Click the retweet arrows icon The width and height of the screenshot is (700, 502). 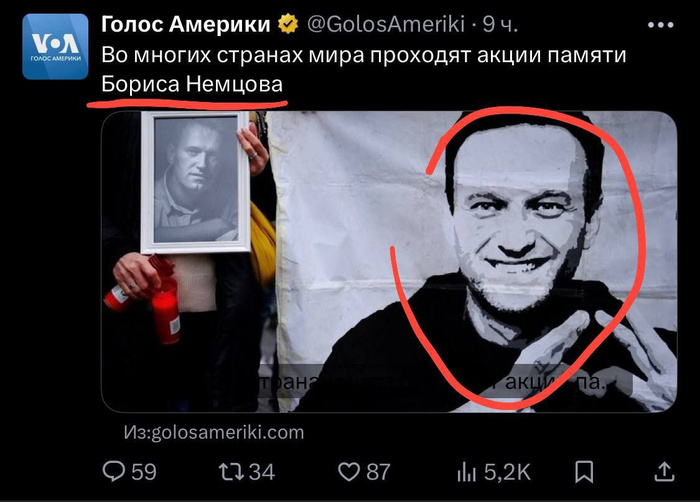pyautogui.click(x=231, y=472)
